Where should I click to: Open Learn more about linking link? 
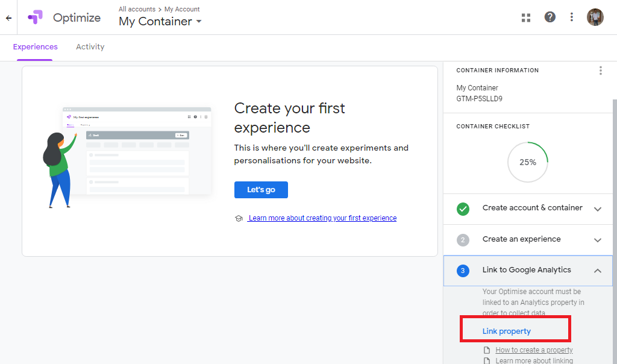[x=534, y=360]
